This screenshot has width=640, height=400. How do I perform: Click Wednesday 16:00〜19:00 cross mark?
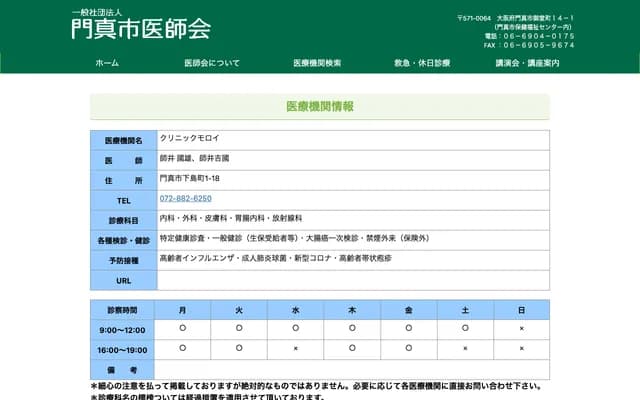pos(296,348)
